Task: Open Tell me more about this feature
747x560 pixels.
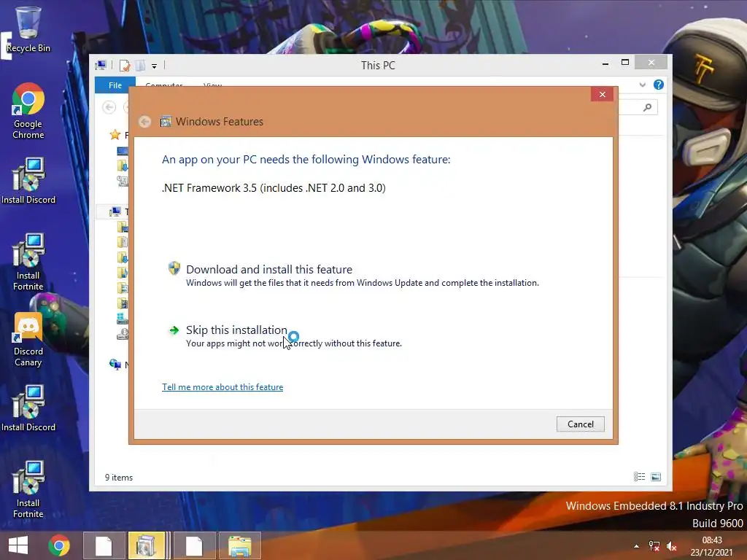Action: (222, 387)
